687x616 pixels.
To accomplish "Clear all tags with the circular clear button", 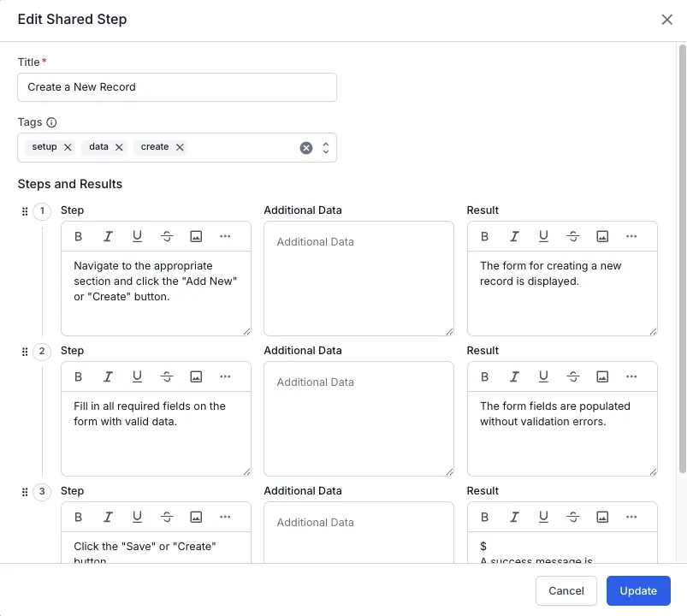I will coord(306,147).
